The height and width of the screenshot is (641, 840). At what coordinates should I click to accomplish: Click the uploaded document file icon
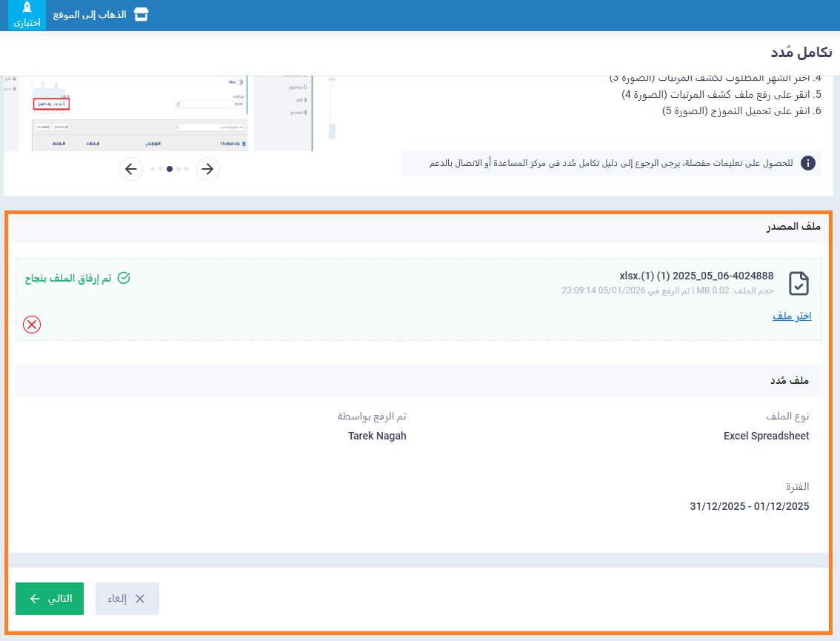click(x=799, y=283)
